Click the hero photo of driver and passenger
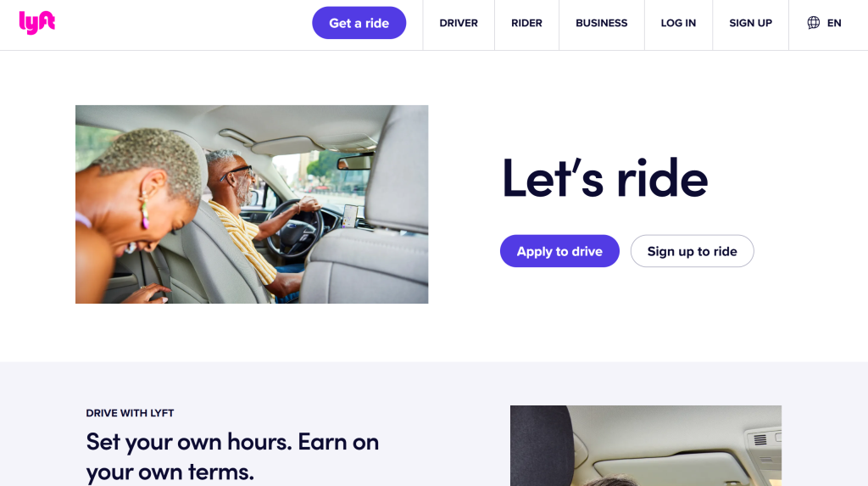Image resolution: width=868 pixels, height=486 pixels. click(x=252, y=204)
